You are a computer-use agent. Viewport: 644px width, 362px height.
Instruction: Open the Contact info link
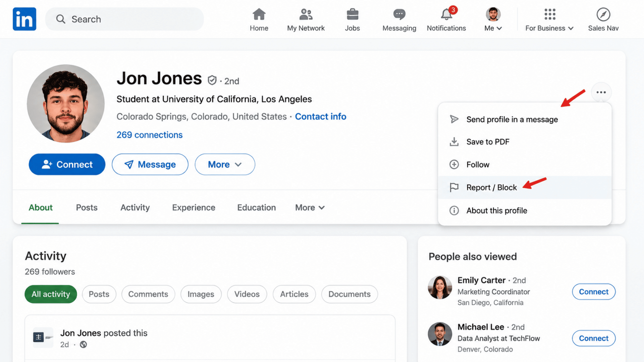[321, 116]
